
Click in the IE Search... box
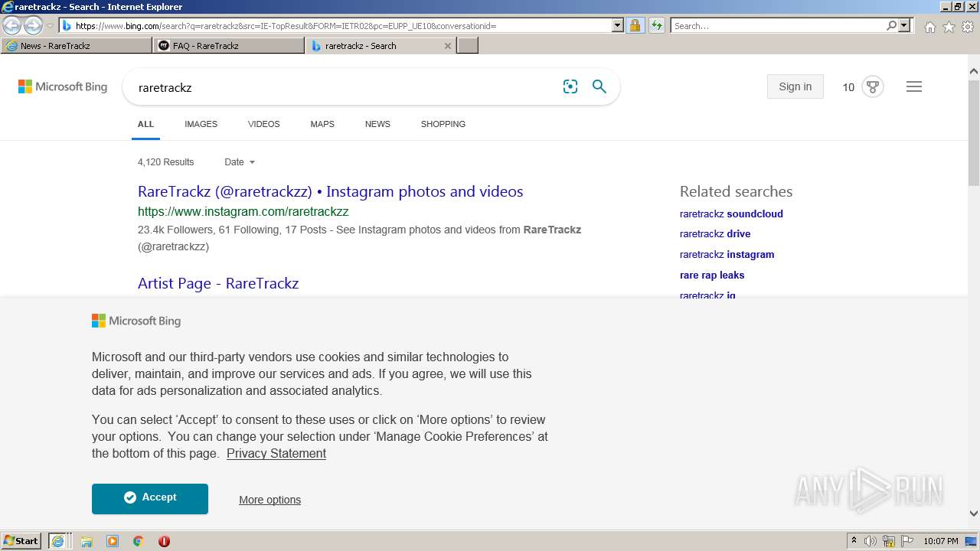[777, 25]
